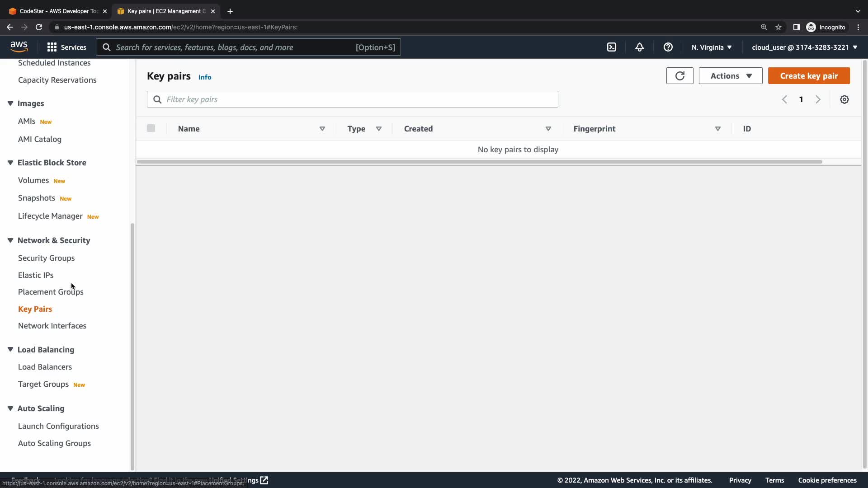Open Security Groups in sidebar

(46, 258)
